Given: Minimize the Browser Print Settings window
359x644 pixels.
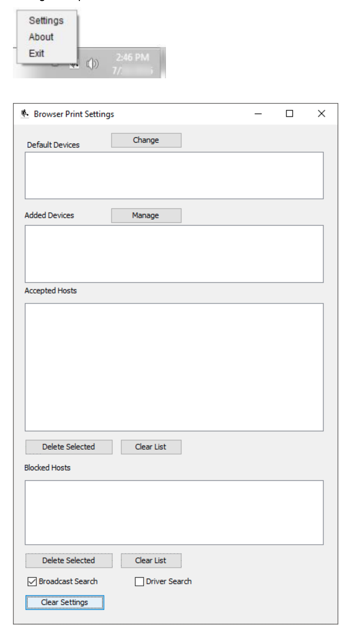Looking at the screenshot, I should (258, 114).
